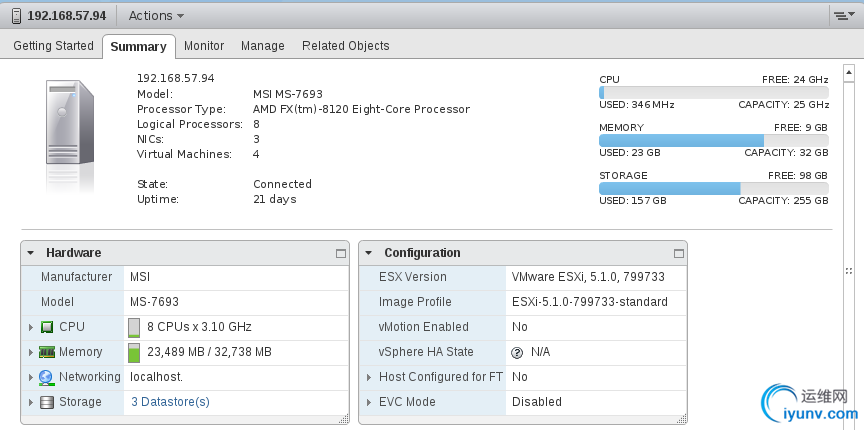Click the side panel splitter handle
Screen dimensions: 864x430
tap(849, 271)
